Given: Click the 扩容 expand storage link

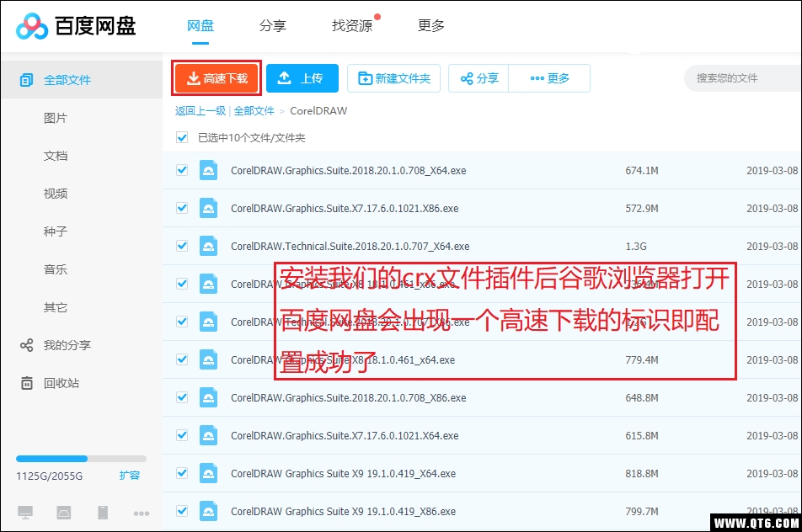Looking at the screenshot, I should pyautogui.click(x=130, y=476).
